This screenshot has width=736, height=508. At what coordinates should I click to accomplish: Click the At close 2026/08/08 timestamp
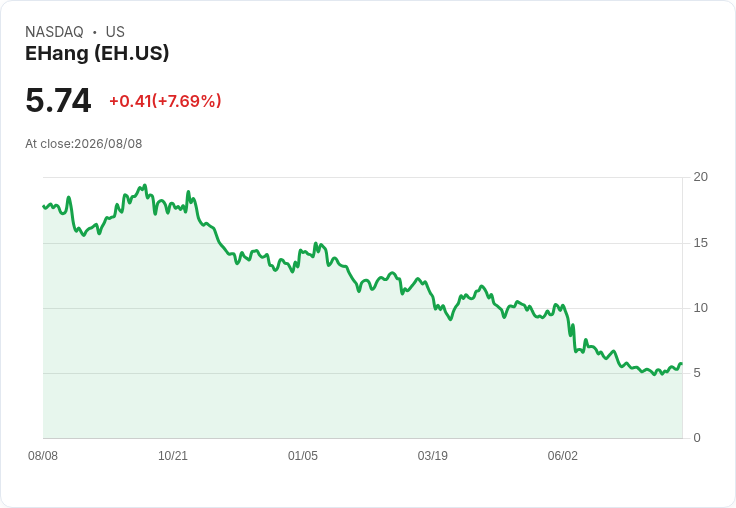[x=84, y=144]
